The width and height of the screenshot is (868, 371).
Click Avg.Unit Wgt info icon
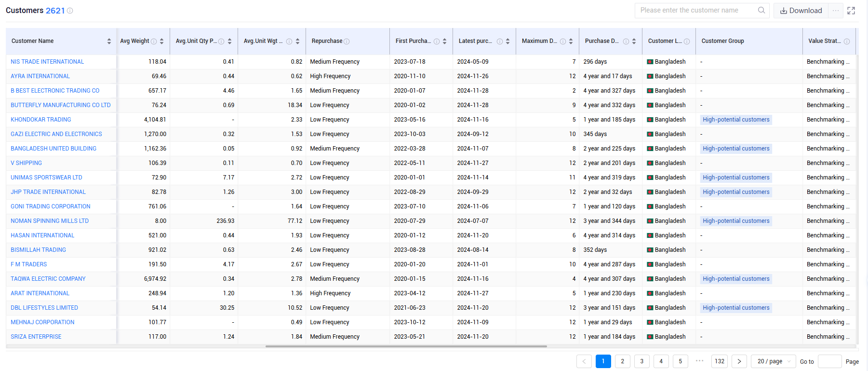289,41
